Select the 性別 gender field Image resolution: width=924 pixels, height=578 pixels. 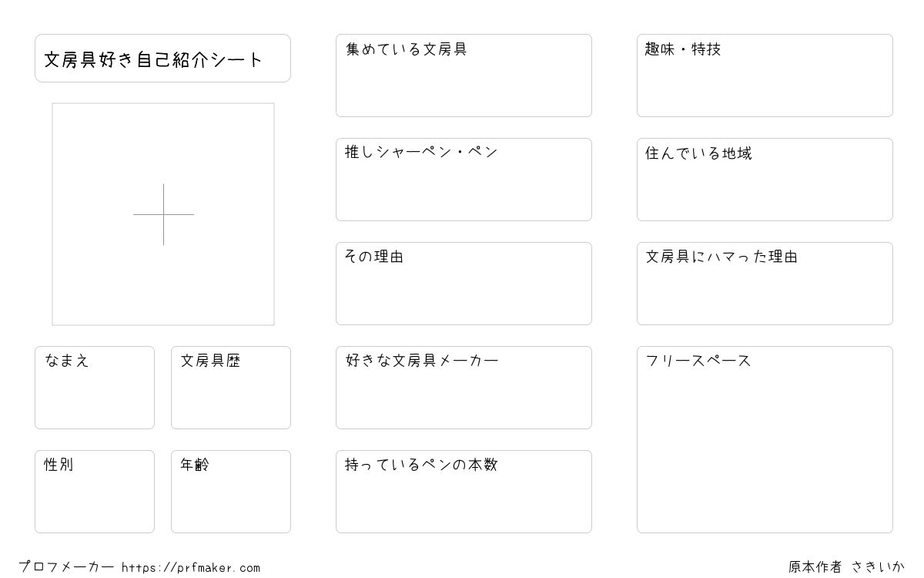[95, 492]
